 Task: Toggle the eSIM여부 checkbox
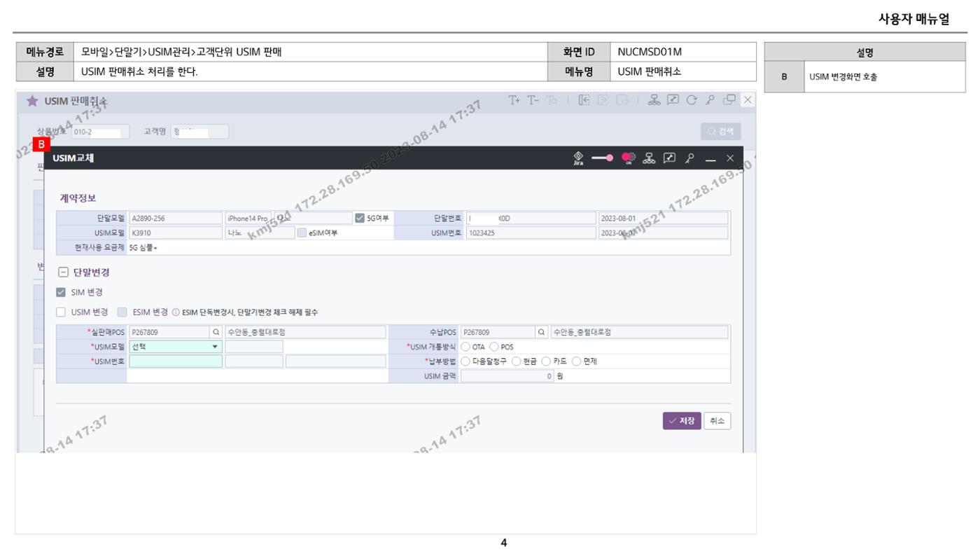[302, 233]
